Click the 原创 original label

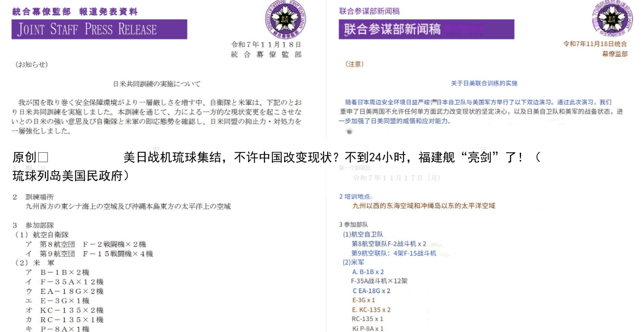click(x=25, y=158)
